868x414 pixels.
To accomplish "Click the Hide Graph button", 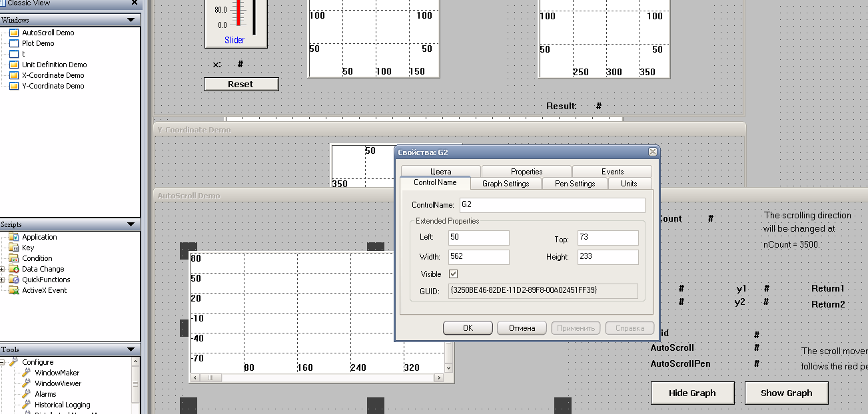I will [692, 393].
